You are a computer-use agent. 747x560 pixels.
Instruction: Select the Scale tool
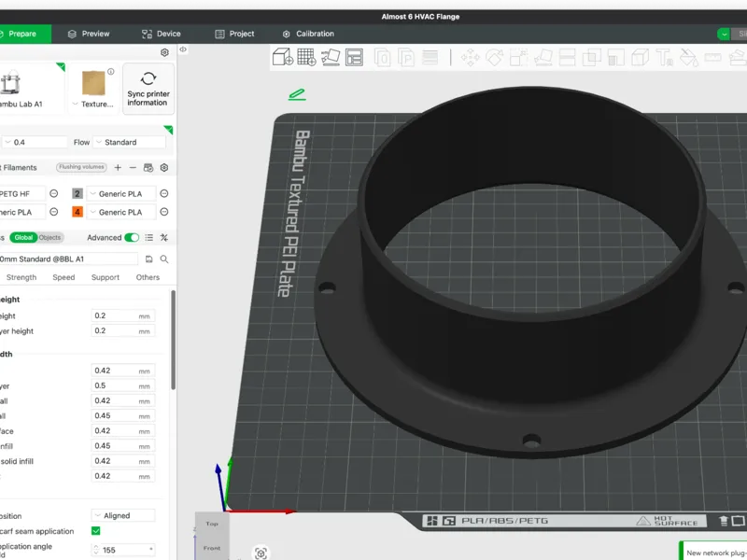(x=519, y=58)
